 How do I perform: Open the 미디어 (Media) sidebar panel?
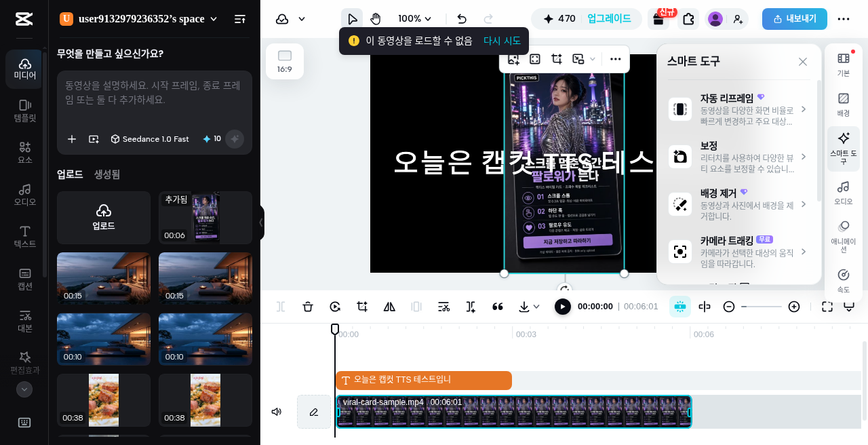[24, 69]
